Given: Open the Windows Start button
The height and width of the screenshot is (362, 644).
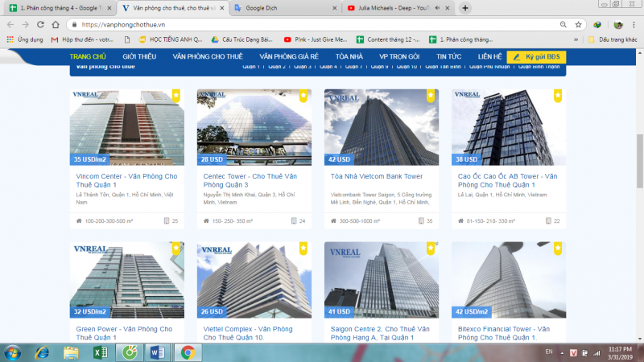Looking at the screenshot, I should click(12, 353).
